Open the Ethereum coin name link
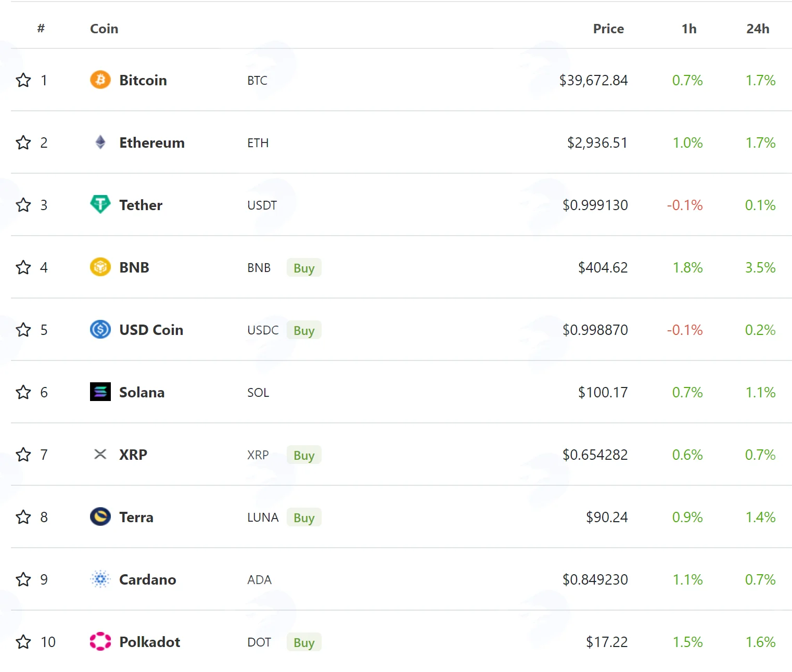792x672 pixels. (152, 143)
